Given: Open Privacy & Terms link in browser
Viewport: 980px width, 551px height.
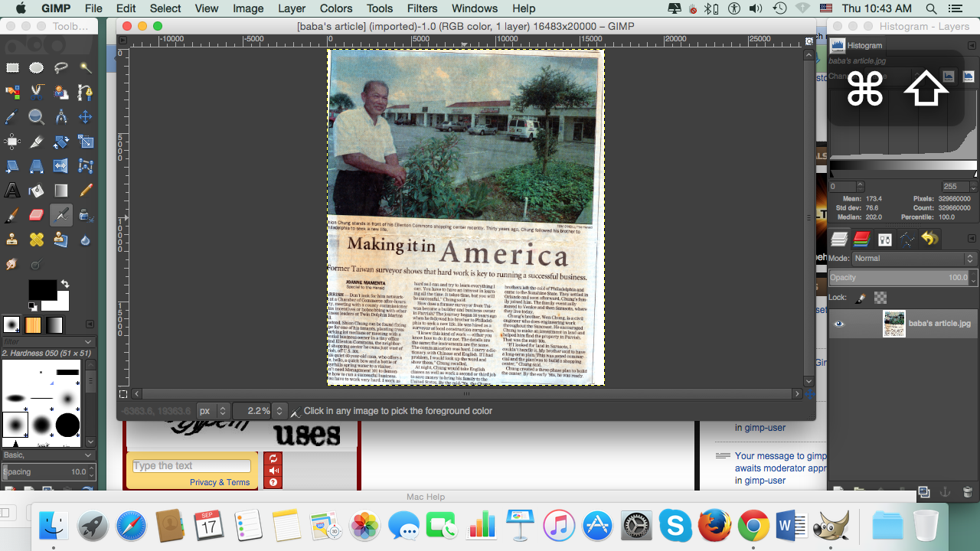Looking at the screenshot, I should tap(220, 482).
